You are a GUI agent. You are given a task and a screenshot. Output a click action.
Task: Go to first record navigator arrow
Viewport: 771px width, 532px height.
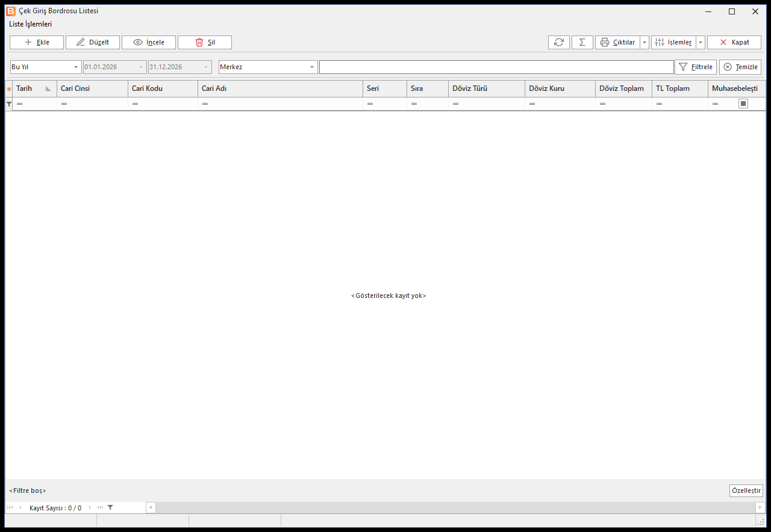click(10, 507)
